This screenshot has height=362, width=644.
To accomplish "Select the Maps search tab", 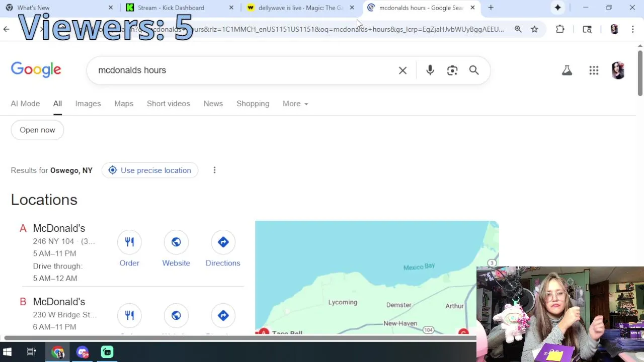I will (x=124, y=104).
